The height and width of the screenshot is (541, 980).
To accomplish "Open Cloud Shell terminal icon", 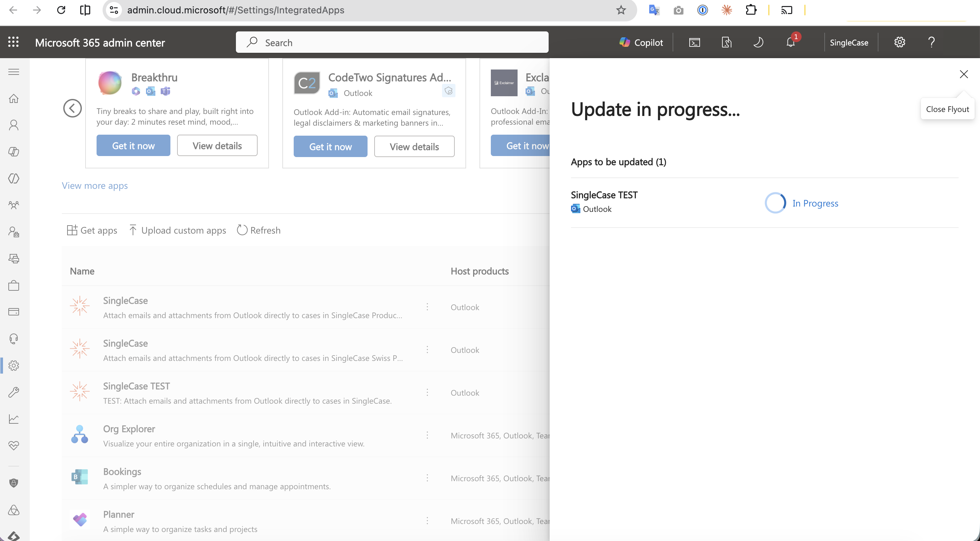I will coord(694,42).
